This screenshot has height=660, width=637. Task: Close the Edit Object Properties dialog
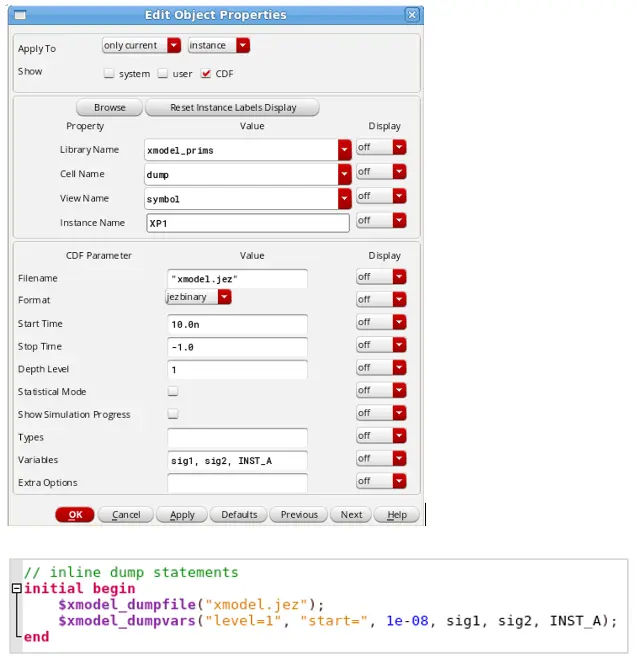point(412,15)
